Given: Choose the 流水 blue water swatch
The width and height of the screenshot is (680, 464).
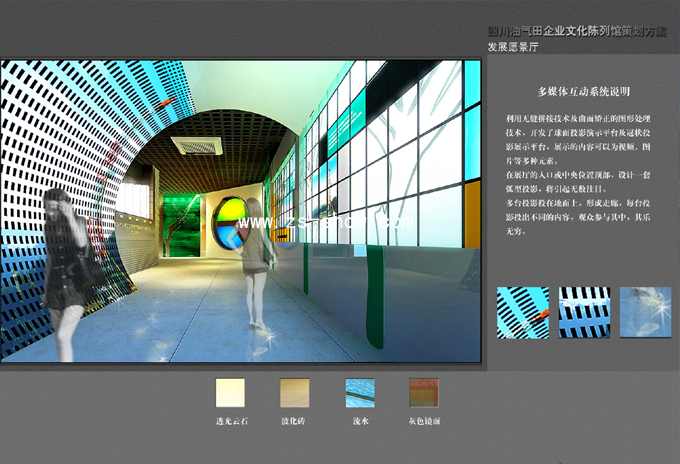Looking at the screenshot, I should [360, 392].
